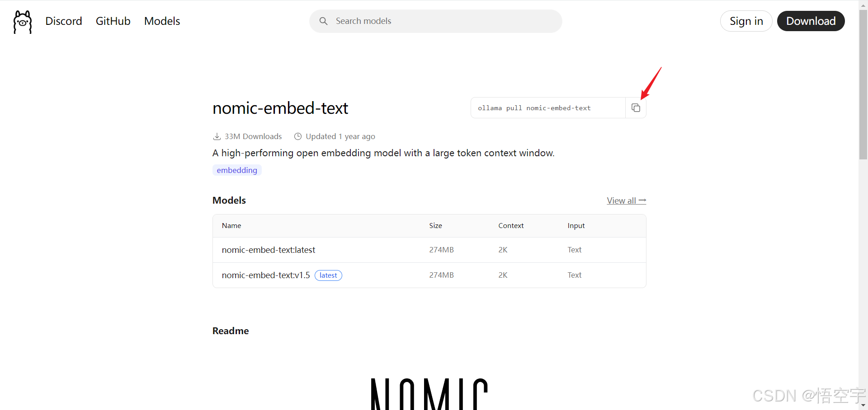This screenshot has width=868, height=410.
Task: Select the embedding tag
Action: pos(237,170)
